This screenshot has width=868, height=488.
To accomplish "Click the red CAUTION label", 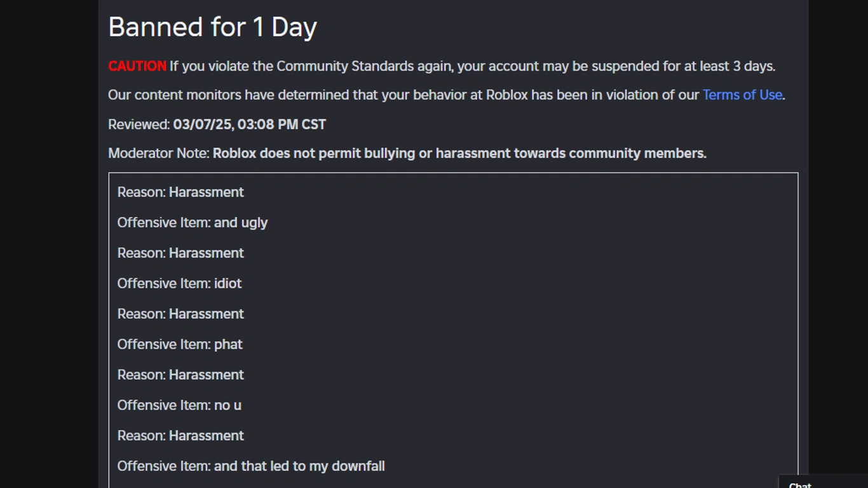I will coord(137,65).
